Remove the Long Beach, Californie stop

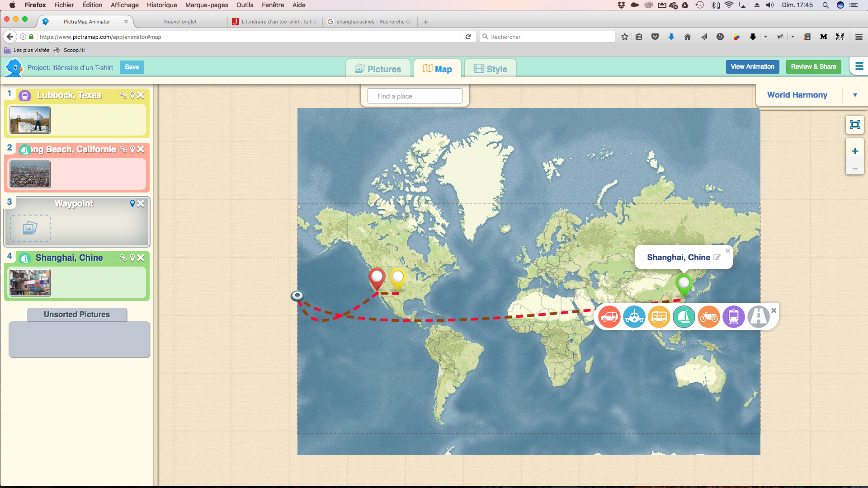(141, 150)
